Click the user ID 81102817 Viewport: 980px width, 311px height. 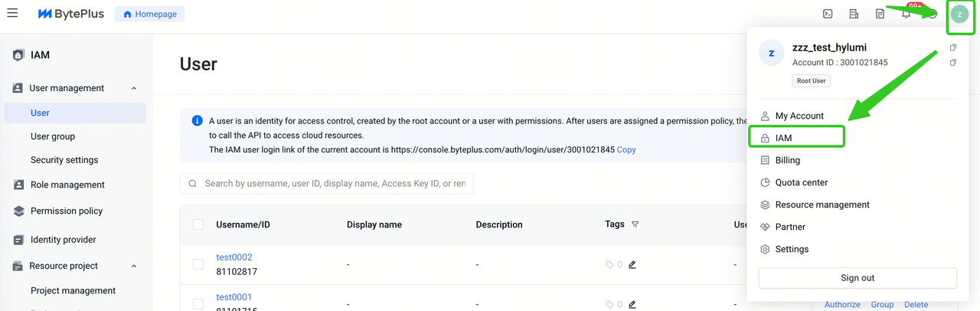(237, 271)
